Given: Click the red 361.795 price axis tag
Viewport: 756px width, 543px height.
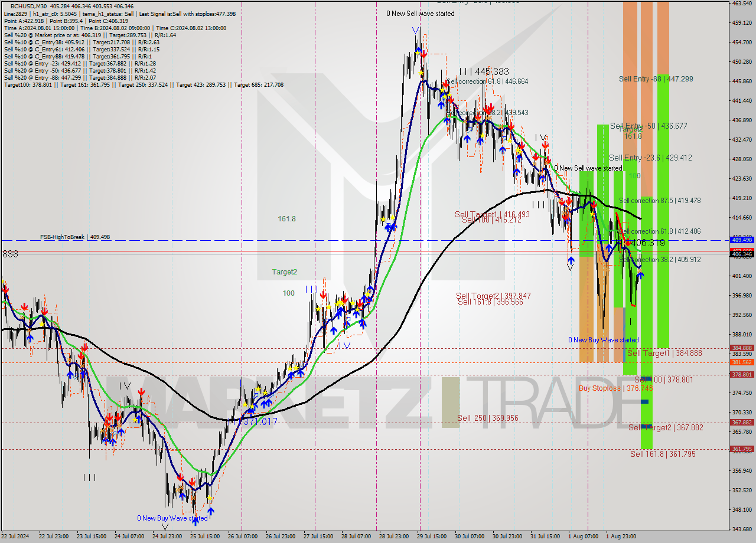Looking at the screenshot, I should pyautogui.click(x=742, y=449).
